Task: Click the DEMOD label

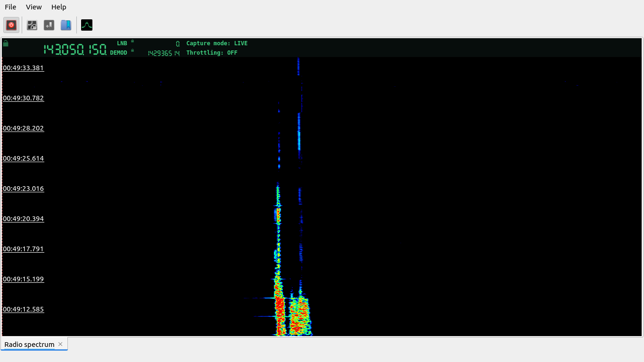Action: (x=119, y=53)
